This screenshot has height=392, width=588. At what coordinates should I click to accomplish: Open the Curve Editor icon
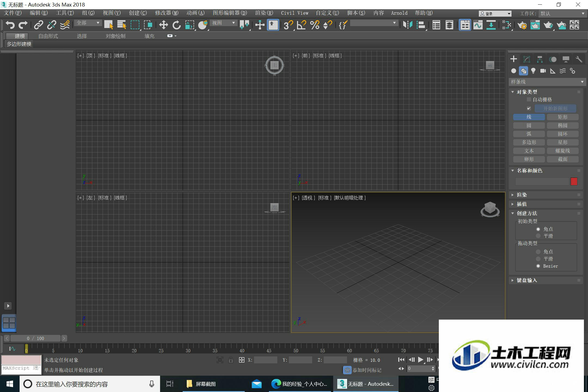click(x=478, y=25)
